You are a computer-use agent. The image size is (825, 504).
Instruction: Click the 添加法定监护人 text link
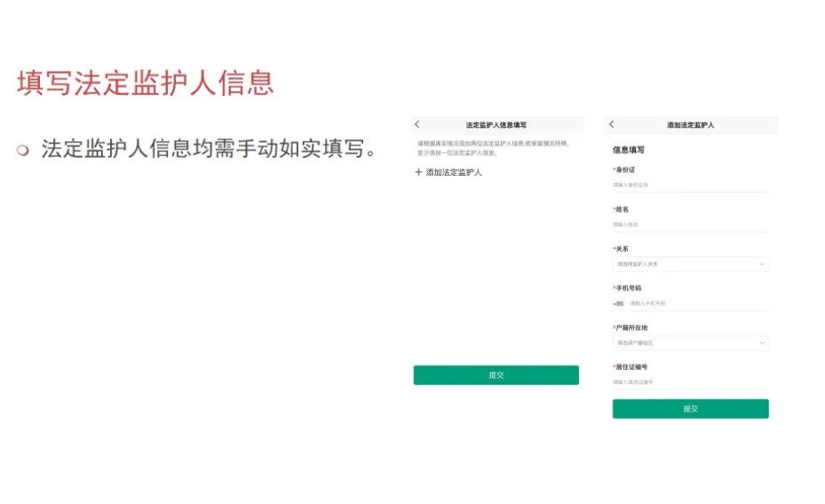(x=454, y=172)
